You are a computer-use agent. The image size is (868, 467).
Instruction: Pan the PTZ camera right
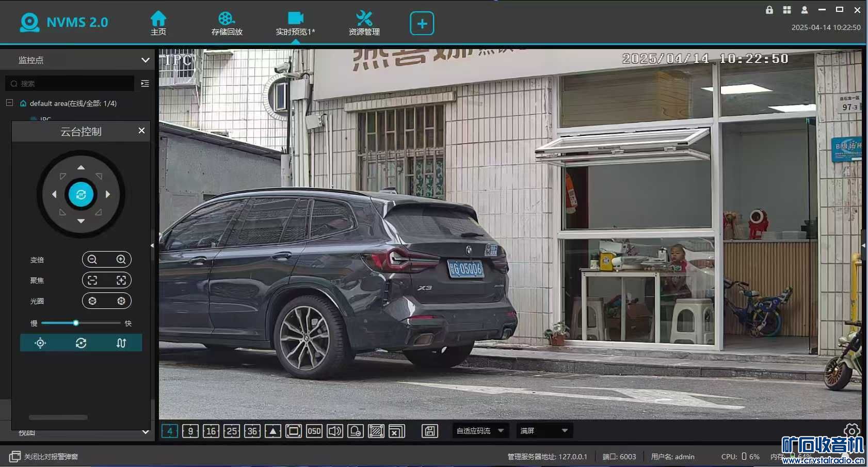(108, 194)
